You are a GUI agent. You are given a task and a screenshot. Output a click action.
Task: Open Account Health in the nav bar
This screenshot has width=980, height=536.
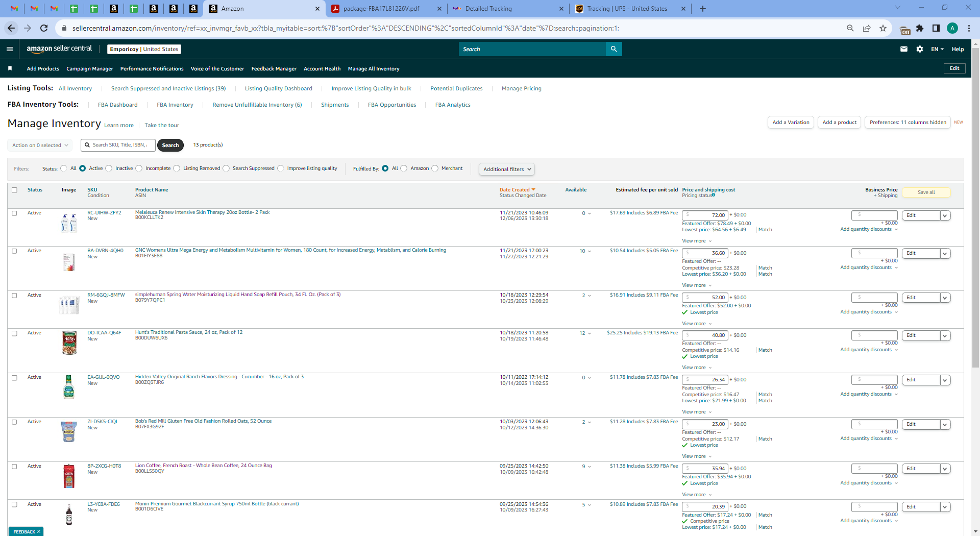tap(322, 69)
